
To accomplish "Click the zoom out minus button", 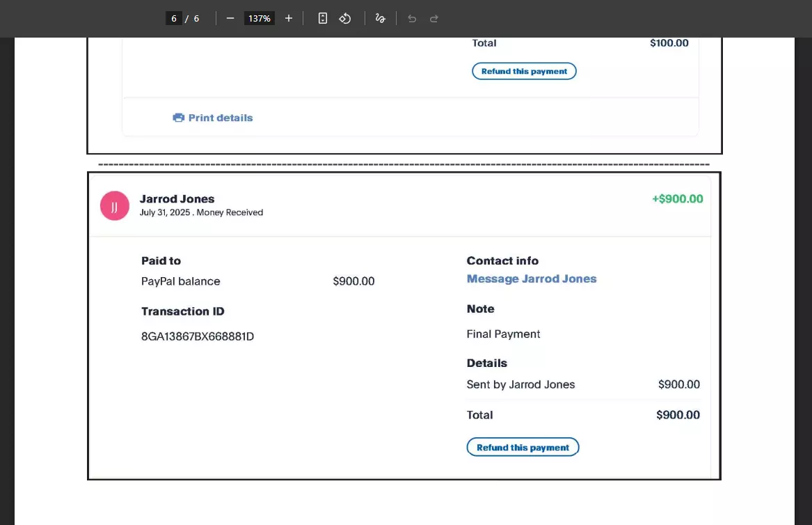I will coord(230,18).
